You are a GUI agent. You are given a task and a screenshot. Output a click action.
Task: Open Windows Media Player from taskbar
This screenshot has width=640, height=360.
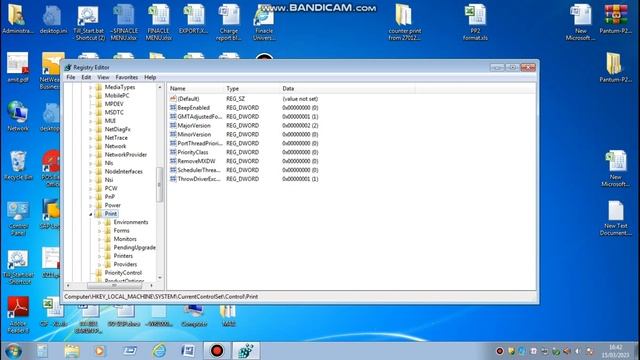(x=100, y=351)
